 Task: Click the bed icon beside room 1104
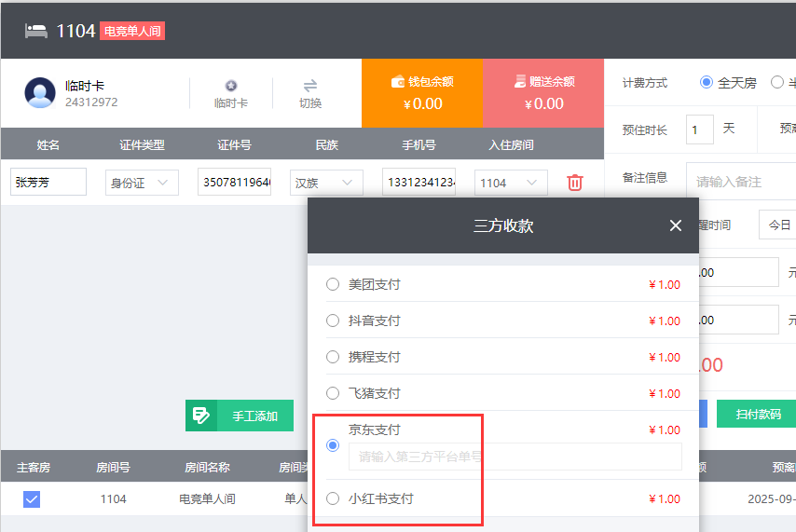pos(36,31)
